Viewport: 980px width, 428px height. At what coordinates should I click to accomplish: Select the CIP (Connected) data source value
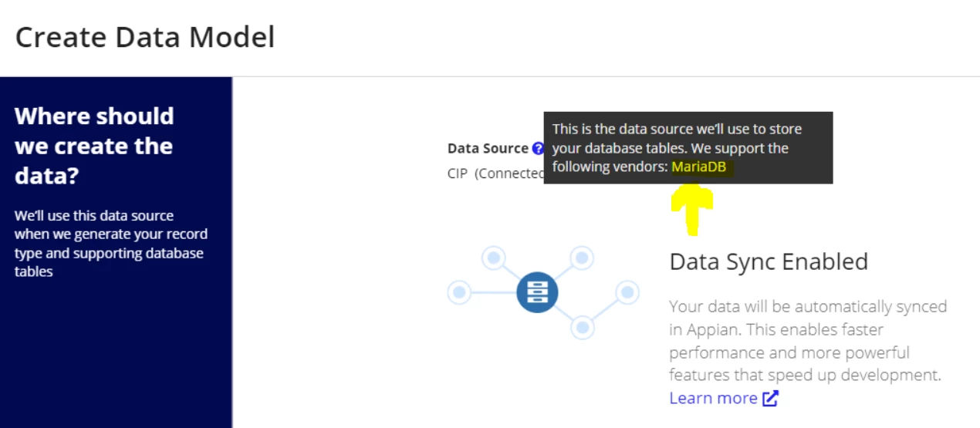coord(495,174)
